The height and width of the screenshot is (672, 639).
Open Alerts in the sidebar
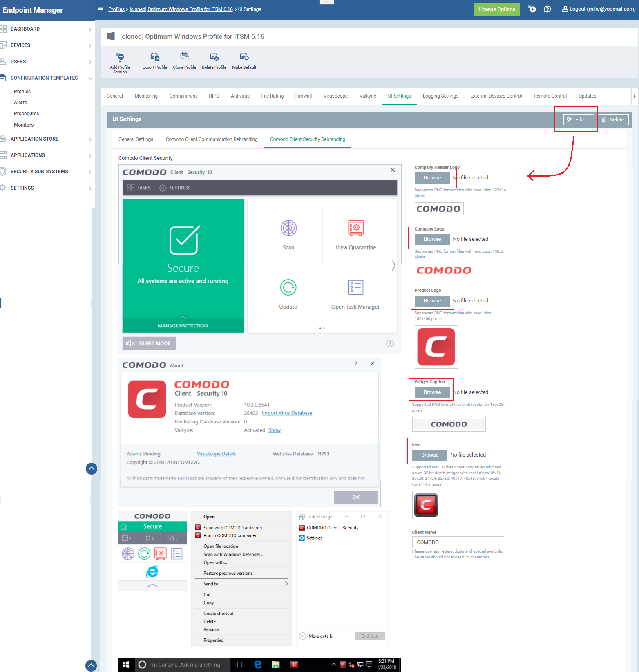click(20, 103)
